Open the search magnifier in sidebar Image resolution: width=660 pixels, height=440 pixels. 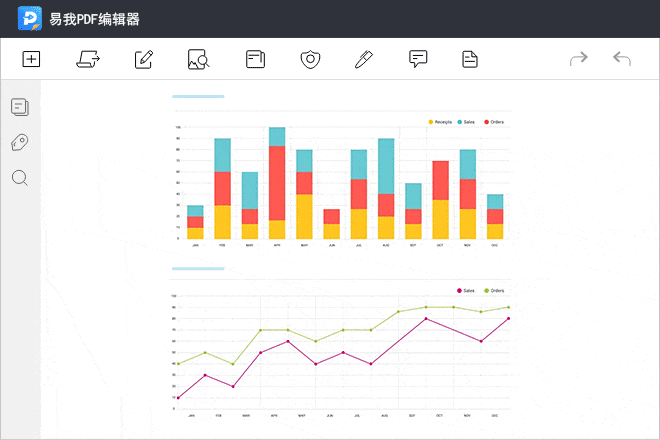[19, 178]
